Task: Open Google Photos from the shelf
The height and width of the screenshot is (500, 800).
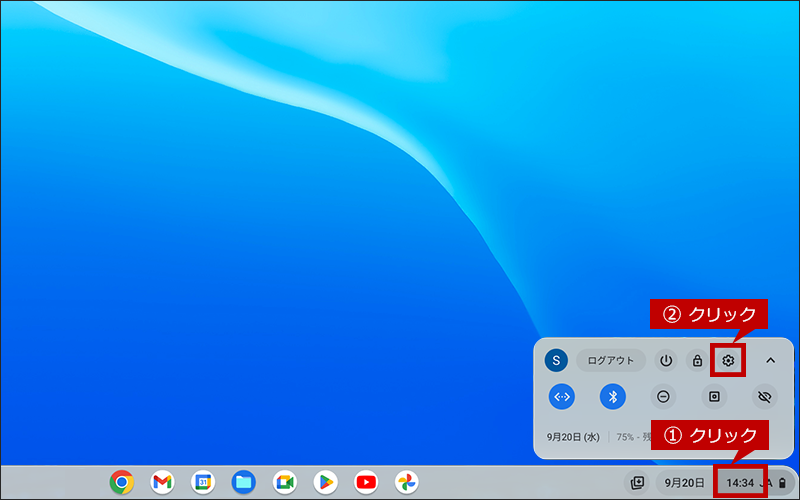Action: point(407,482)
